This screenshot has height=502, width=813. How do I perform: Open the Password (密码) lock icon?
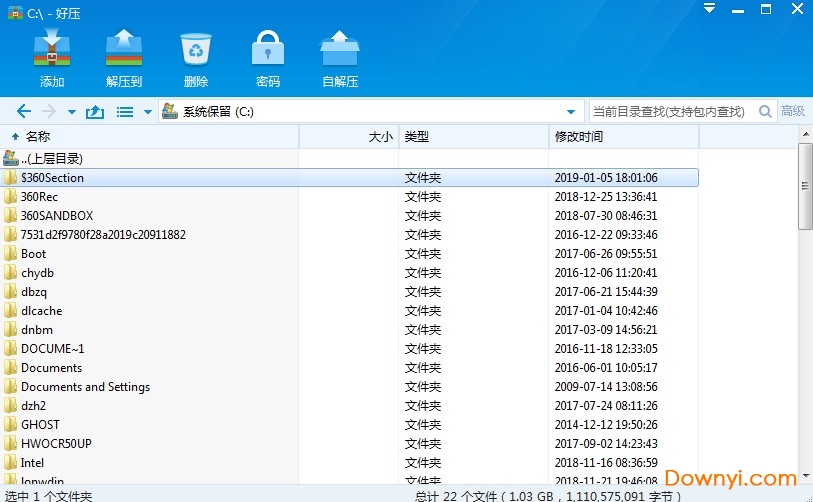pyautogui.click(x=268, y=48)
